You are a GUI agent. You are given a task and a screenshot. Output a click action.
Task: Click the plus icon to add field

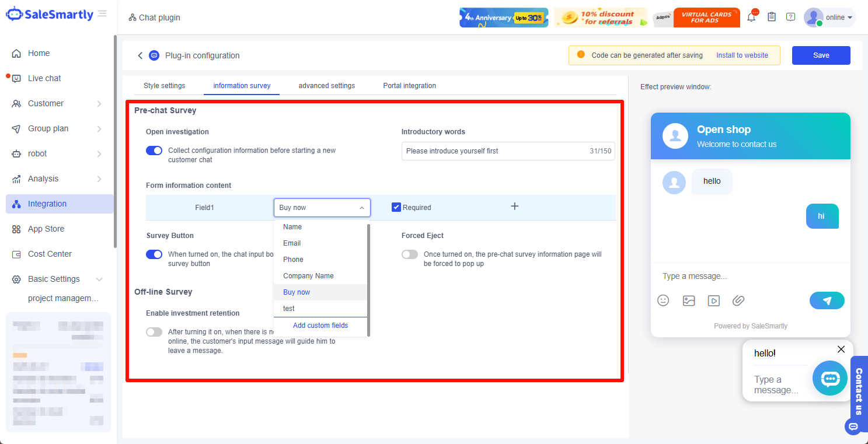tap(514, 207)
